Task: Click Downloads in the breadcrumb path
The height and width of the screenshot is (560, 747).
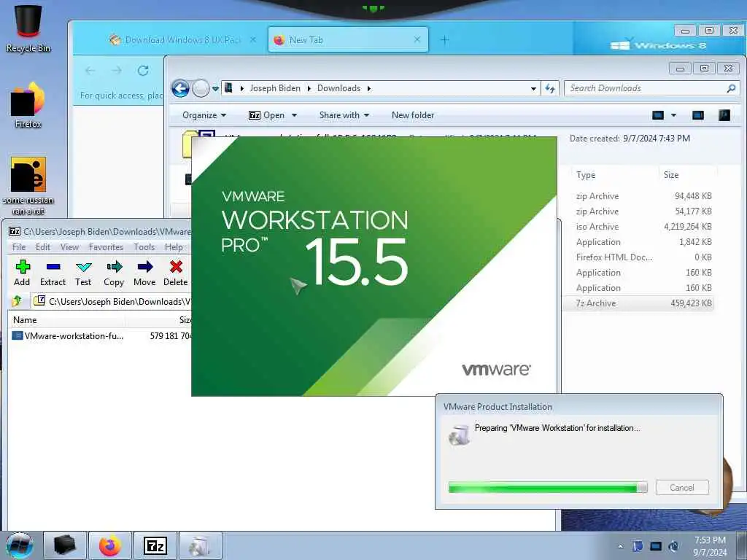Action: [x=338, y=88]
